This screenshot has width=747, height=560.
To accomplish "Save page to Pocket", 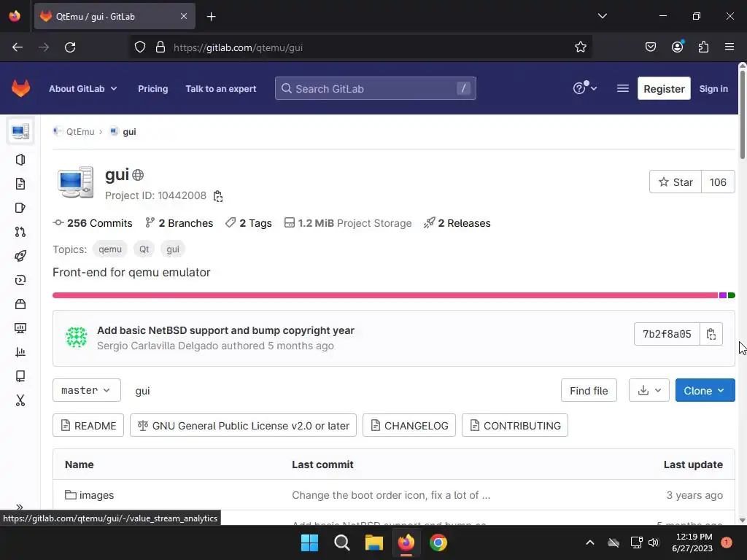I will (x=650, y=47).
